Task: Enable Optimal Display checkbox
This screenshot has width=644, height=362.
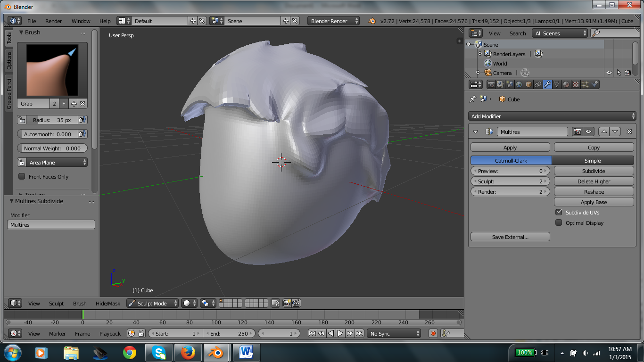Action: [x=559, y=223]
